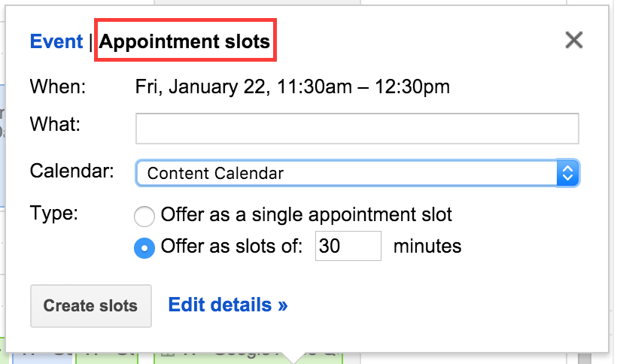Click the slot minutes field showing 30
This screenshot has height=364, width=617.
[x=348, y=247]
